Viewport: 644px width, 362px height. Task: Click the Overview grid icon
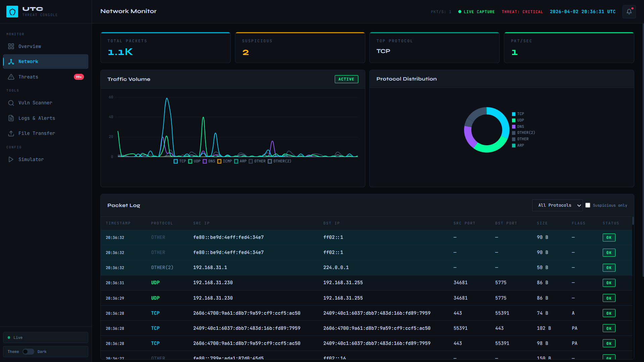click(11, 46)
